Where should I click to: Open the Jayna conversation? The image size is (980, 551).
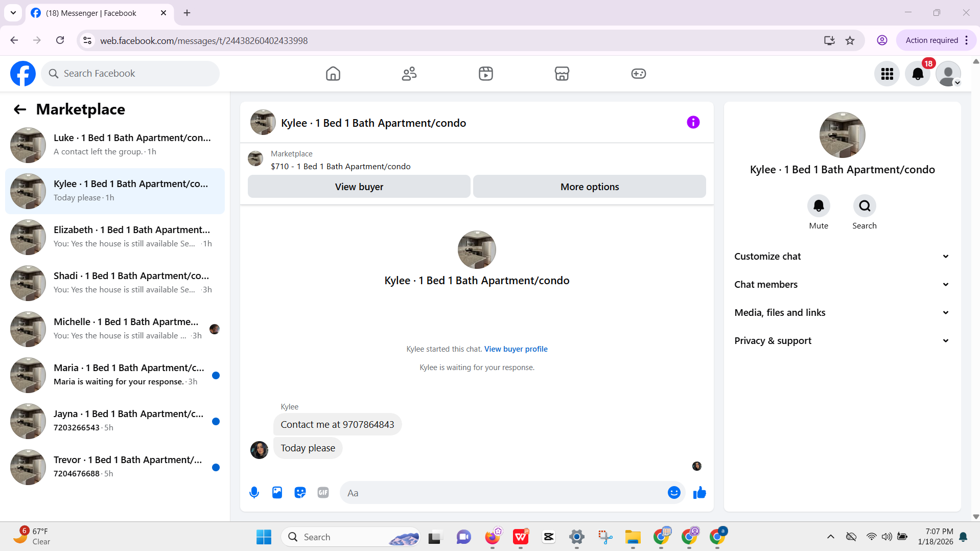point(115,421)
